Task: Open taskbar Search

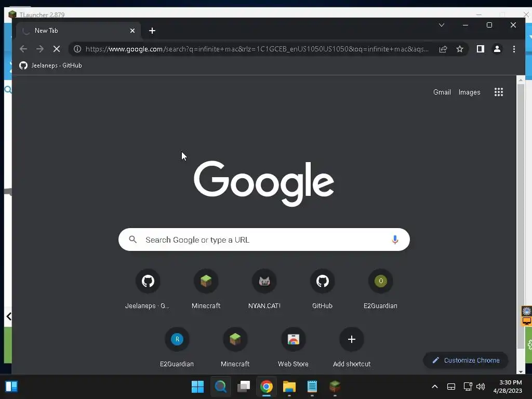Action: pyautogui.click(x=220, y=387)
